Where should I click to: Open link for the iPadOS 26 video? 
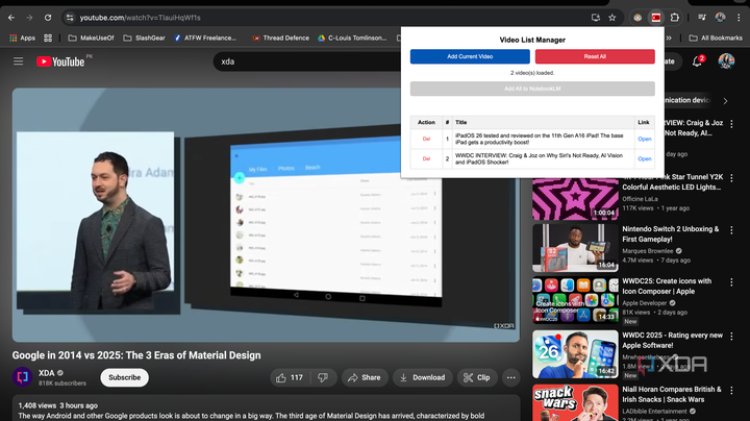tap(644, 139)
